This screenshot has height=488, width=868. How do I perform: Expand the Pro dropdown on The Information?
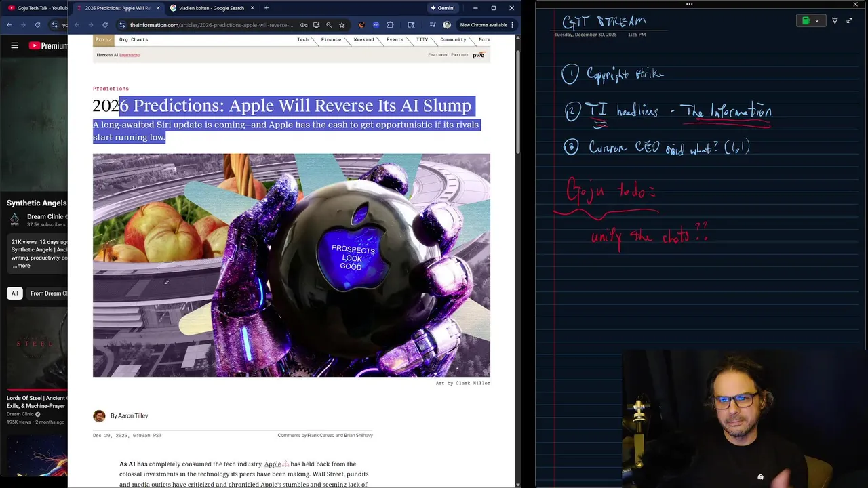[x=103, y=39]
